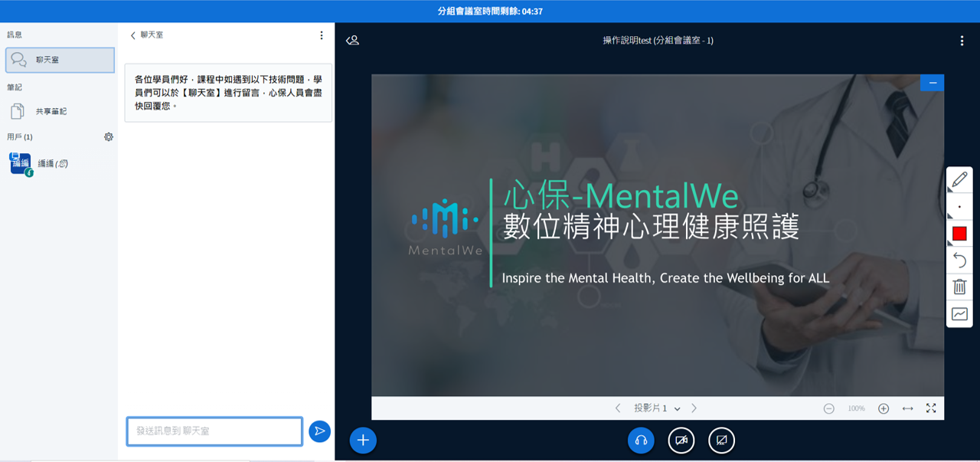The width and height of the screenshot is (980, 462).
Task: Minimize the presentation
Action: tap(932, 83)
